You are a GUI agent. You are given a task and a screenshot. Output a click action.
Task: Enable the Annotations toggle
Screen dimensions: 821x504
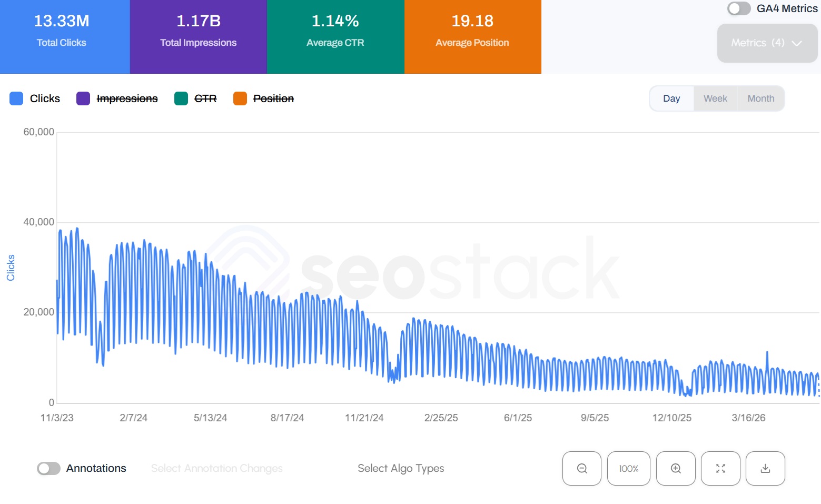[48, 468]
